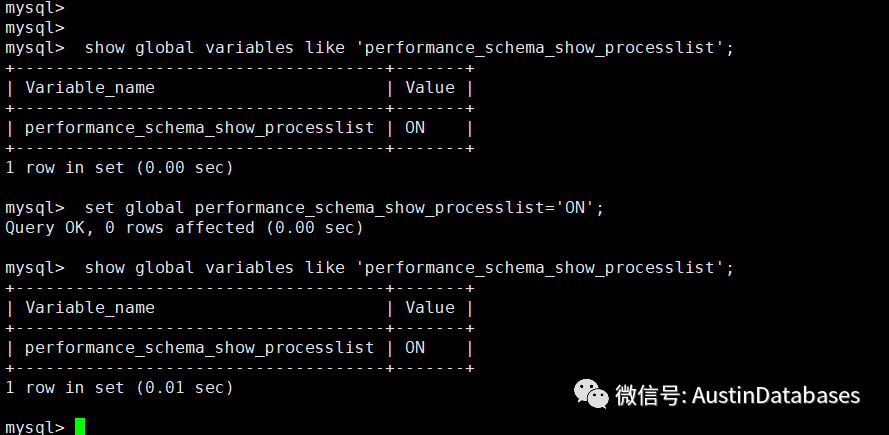
Task: Click the set global performance_schema_show_processlist command
Action: point(344,208)
